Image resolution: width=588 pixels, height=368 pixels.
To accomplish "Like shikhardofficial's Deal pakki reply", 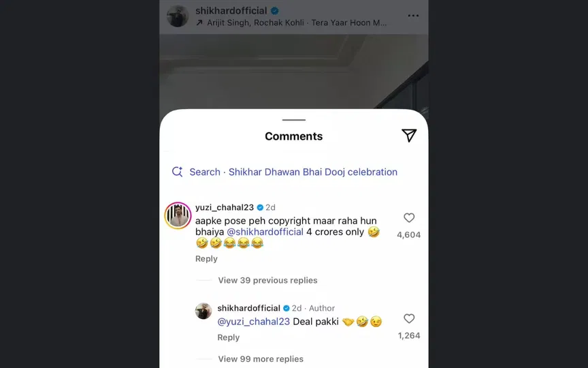I will click(408, 319).
